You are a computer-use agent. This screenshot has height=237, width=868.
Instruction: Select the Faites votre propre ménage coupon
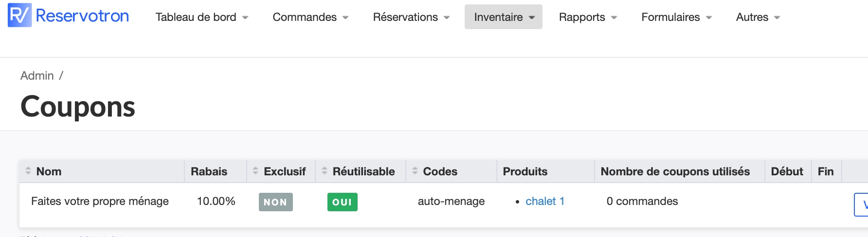100,201
